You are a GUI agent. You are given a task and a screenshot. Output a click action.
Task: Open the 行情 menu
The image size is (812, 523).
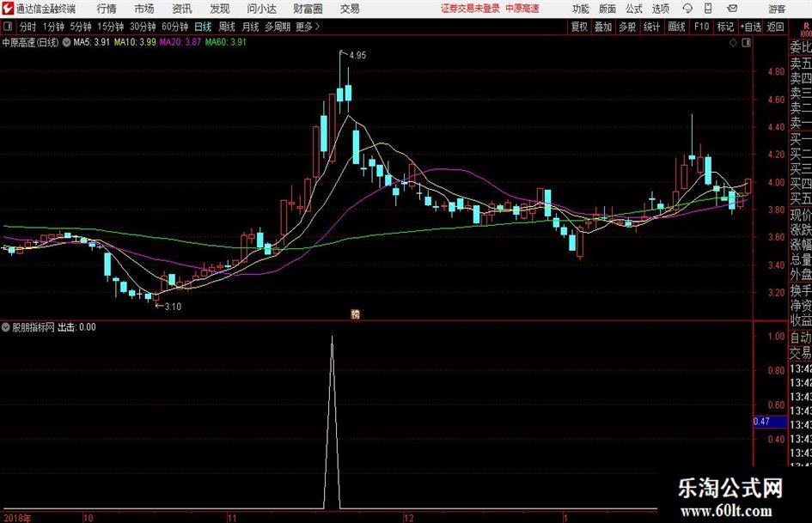107,9
